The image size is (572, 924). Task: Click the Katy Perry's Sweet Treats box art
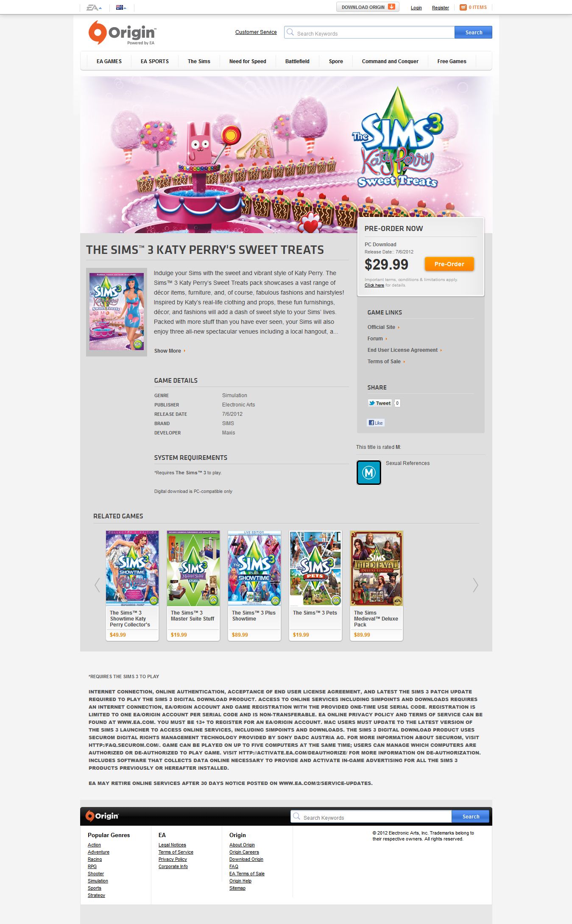click(x=117, y=312)
